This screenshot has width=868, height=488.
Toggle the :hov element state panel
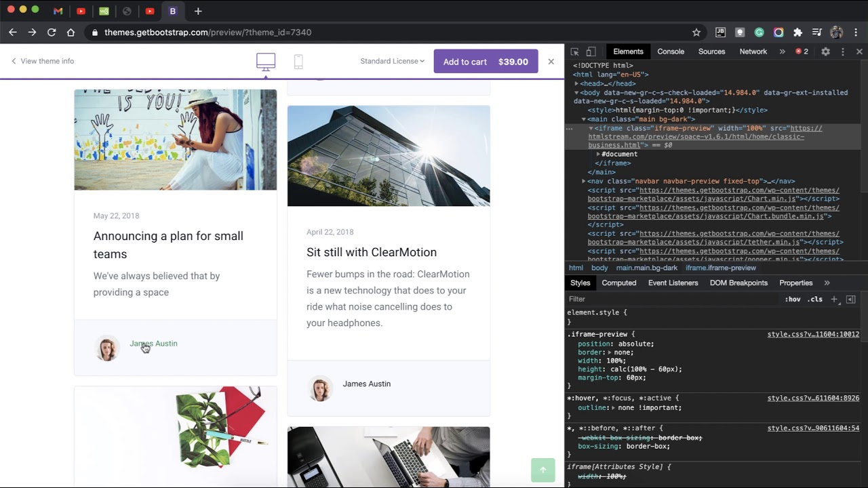[x=793, y=299]
